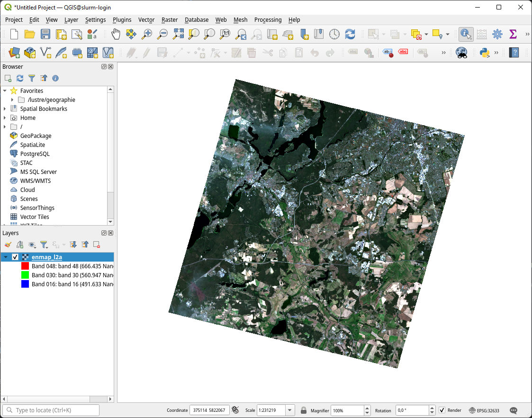This screenshot has height=418, width=532.
Task: Expand the root / folder node
Action: point(5,127)
